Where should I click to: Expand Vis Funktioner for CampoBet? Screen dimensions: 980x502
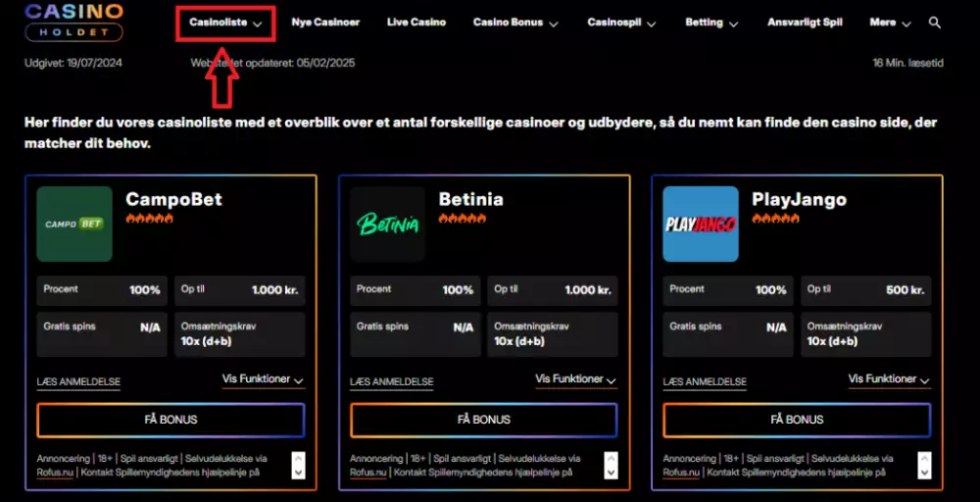tap(263, 379)
